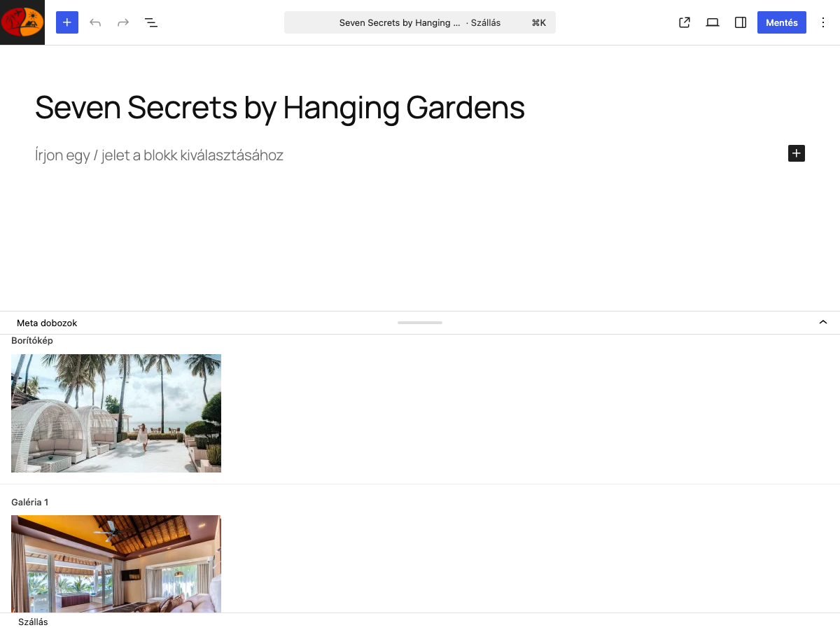This screenshot has height=630, width=840.
Task: Click the Meta dobozok header label
Action: tap(47, 323)
